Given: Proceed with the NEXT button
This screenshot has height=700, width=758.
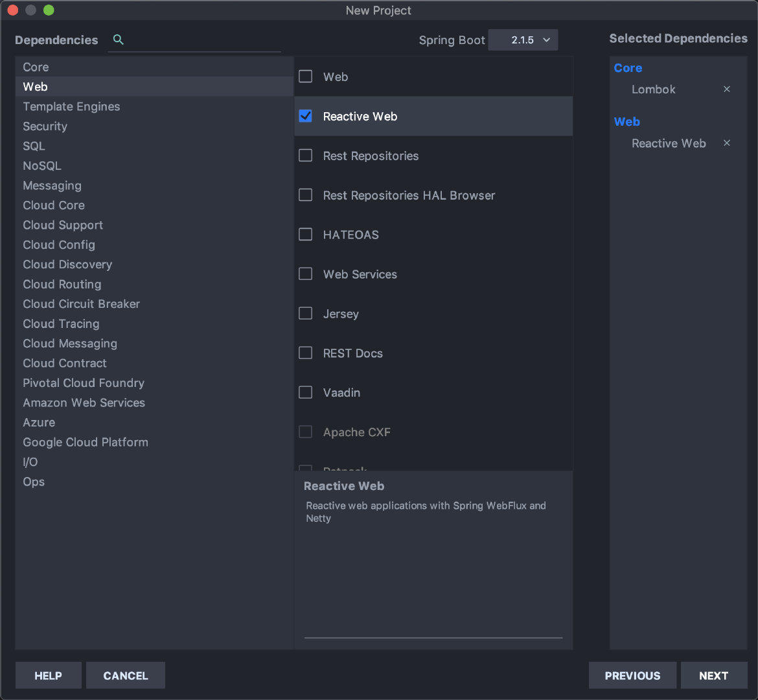Looking at the screenshot, I should coord(713,675).
